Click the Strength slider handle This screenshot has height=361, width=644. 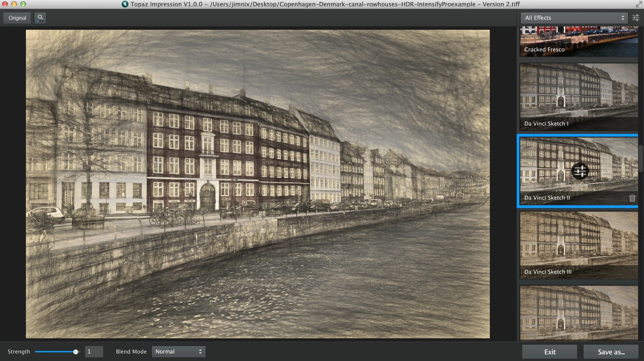click(x=75, y=352)
